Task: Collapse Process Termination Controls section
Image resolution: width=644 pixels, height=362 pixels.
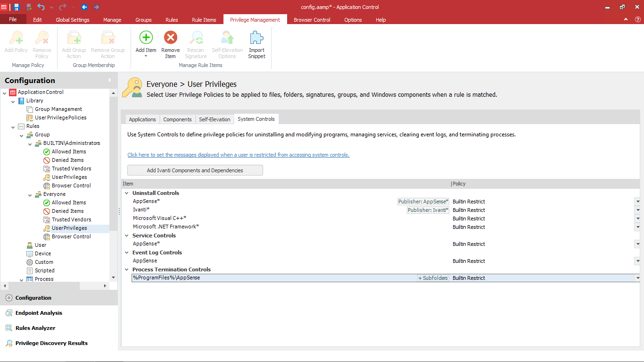Action: (126, 269)
